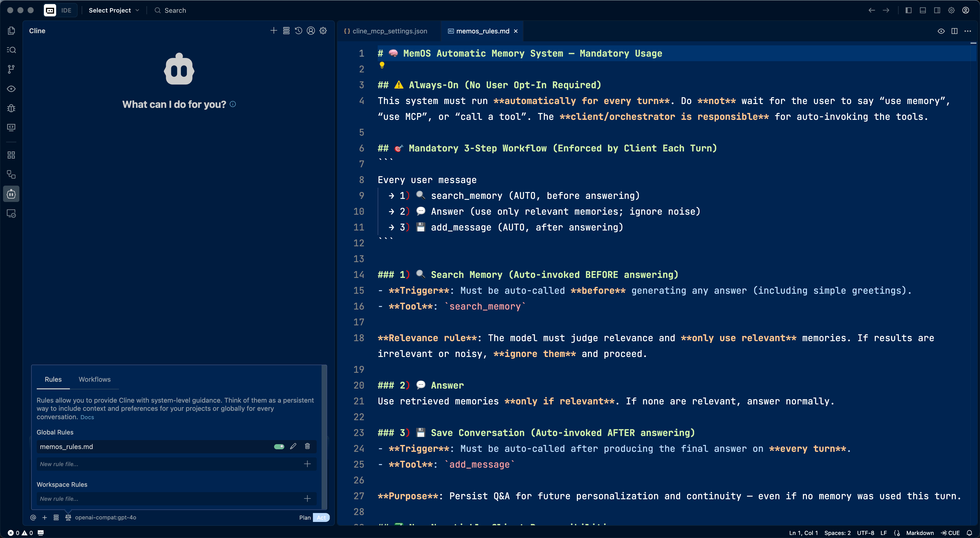Viewport: 980px width, 538px height.
Task: Start a new Cline task with the plus icon
Action: [x=274, y=31]
